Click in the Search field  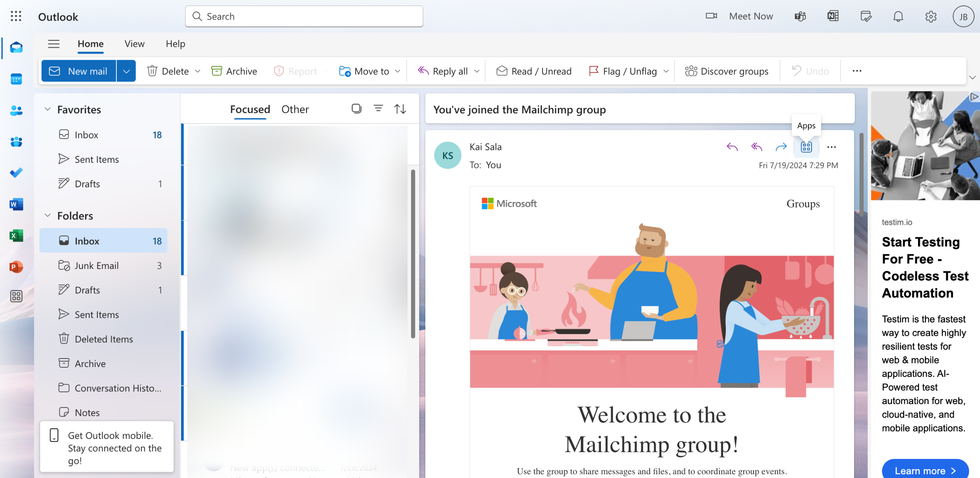point(304,16)
